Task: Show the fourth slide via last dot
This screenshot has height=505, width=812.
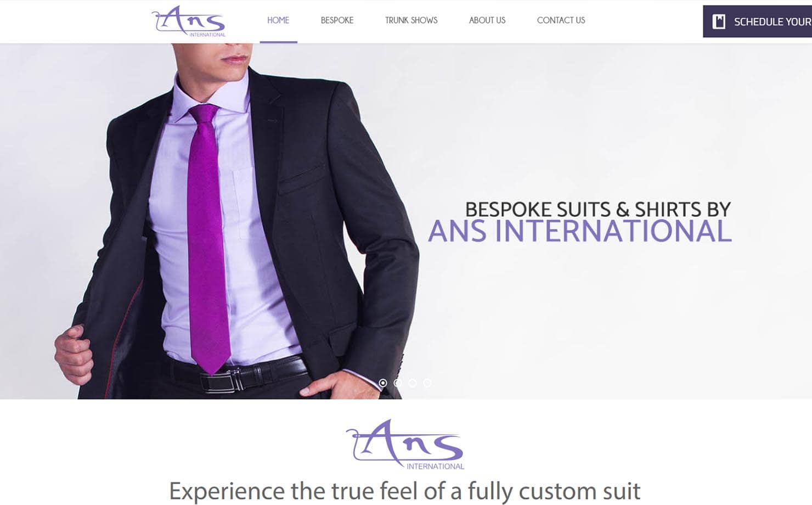Action: pos(427,383)
